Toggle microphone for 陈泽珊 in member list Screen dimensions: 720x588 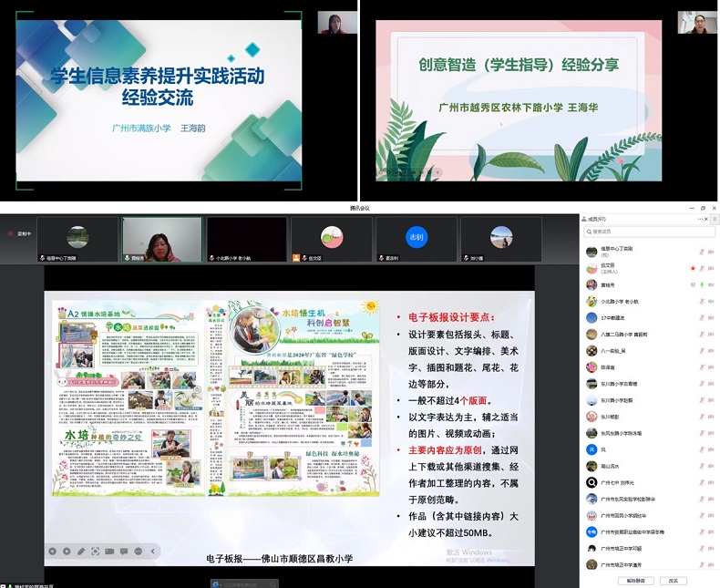point(702,366)
